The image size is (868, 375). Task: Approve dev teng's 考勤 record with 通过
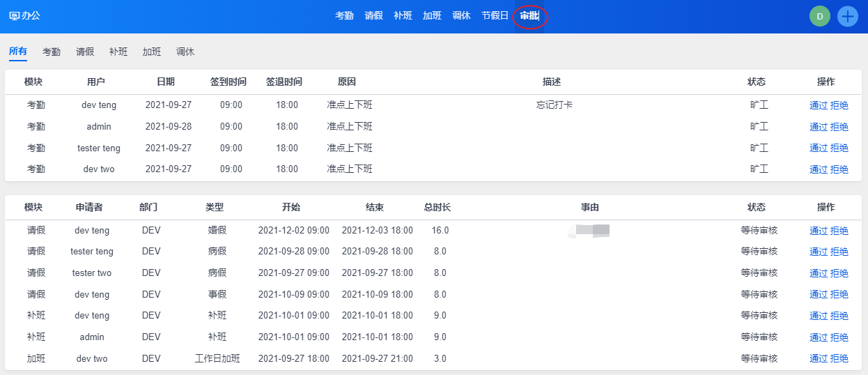pyautogui.click(x=818, y=106)
